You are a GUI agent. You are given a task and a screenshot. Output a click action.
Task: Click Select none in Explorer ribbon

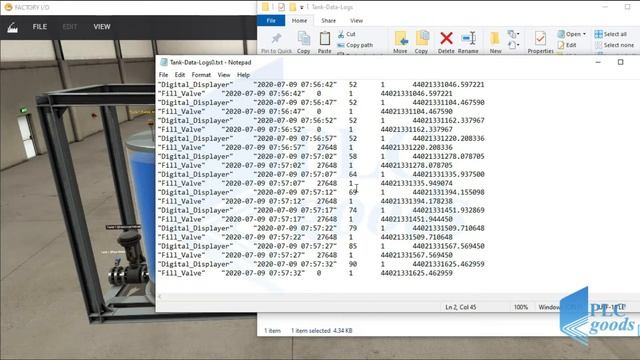tap(614, 45)
